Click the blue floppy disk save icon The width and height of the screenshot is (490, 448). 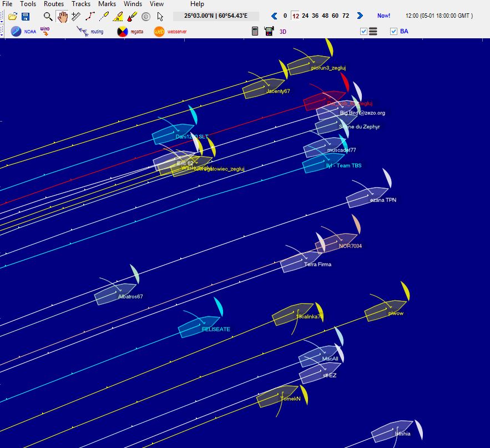26,17
